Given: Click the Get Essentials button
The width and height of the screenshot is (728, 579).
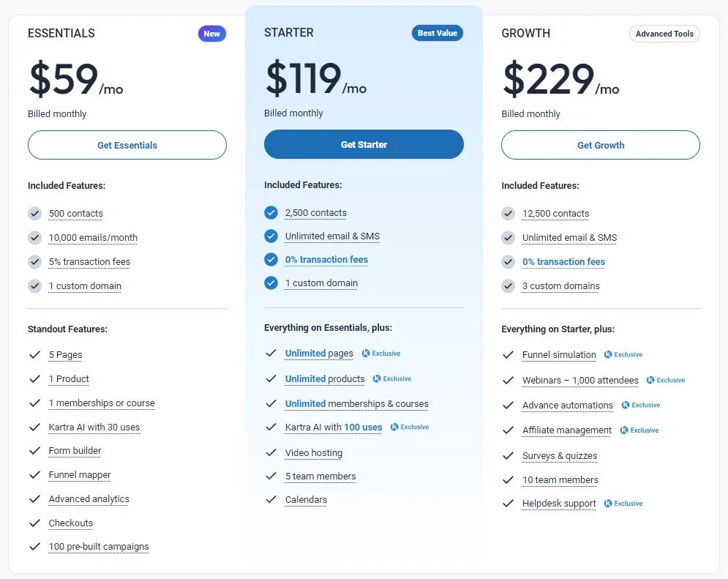Looking at the screenshot, I should click(127, 145).
